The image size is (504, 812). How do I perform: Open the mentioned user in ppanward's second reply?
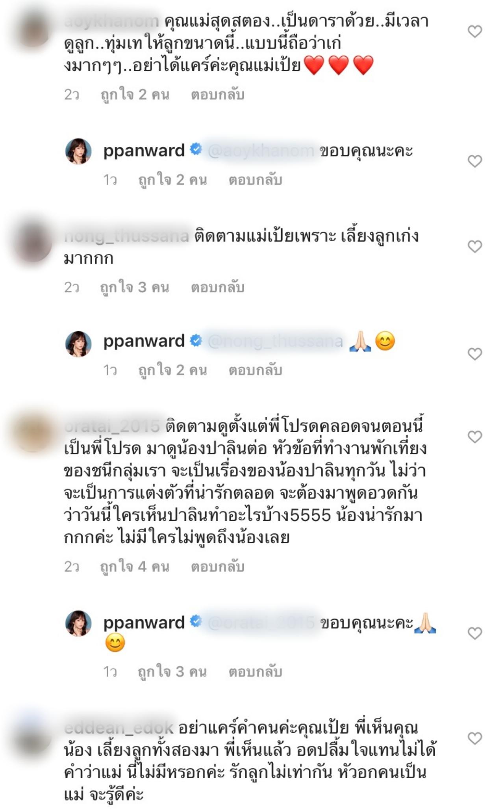pyautogui.click(x=275, y=341)
